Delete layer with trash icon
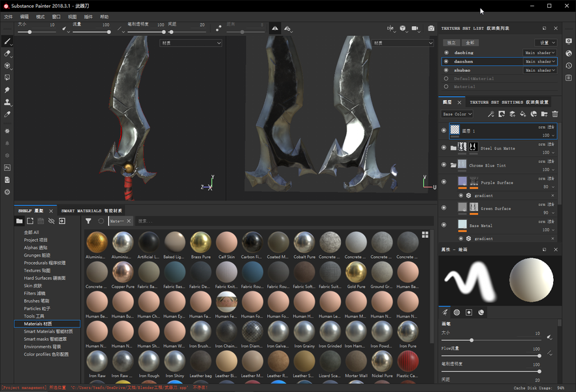This screenshot has width=576, height=392. click(555, 114)
